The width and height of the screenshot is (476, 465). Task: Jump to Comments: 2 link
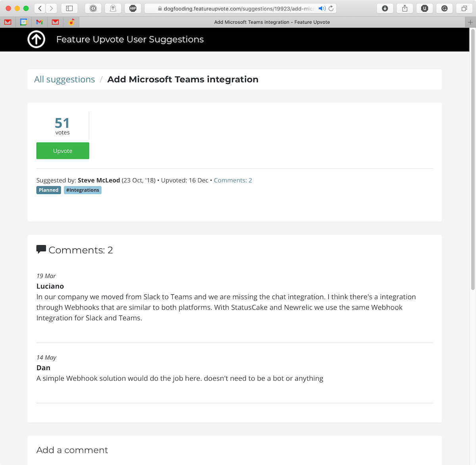233,180
